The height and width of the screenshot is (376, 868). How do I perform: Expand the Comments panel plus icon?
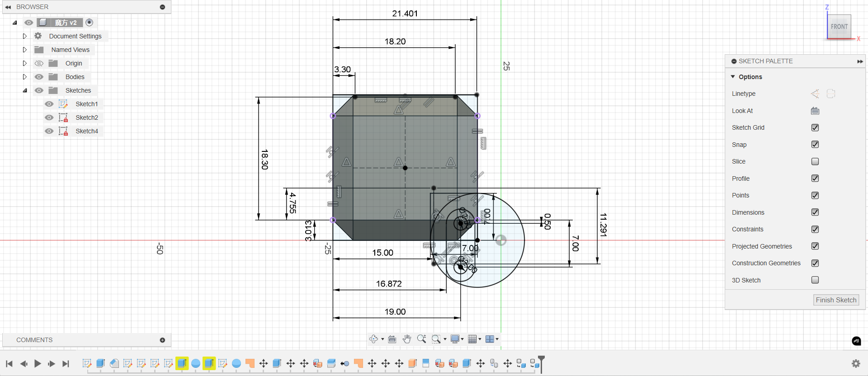(x=163, y=340)
